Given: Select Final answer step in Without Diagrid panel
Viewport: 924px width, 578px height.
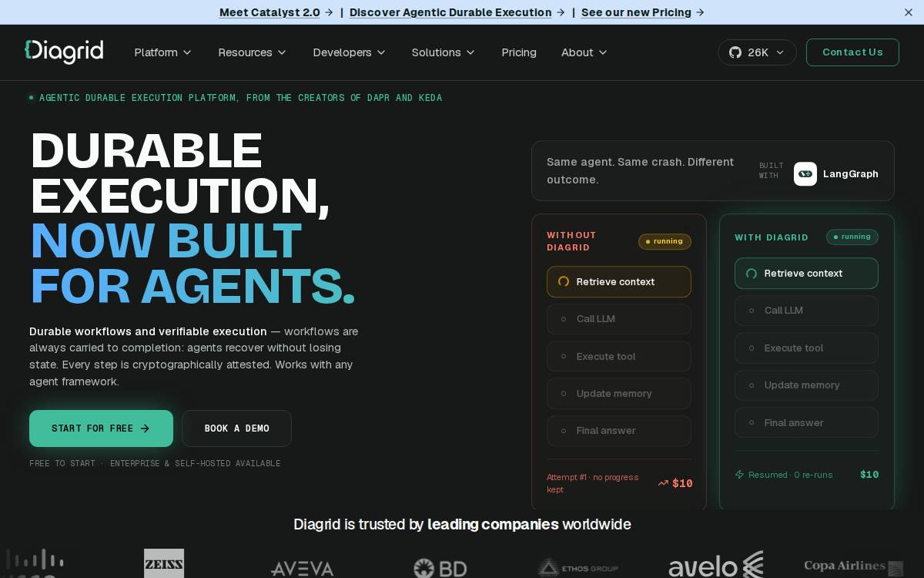Looking at the screenshot, I should 619,431.
